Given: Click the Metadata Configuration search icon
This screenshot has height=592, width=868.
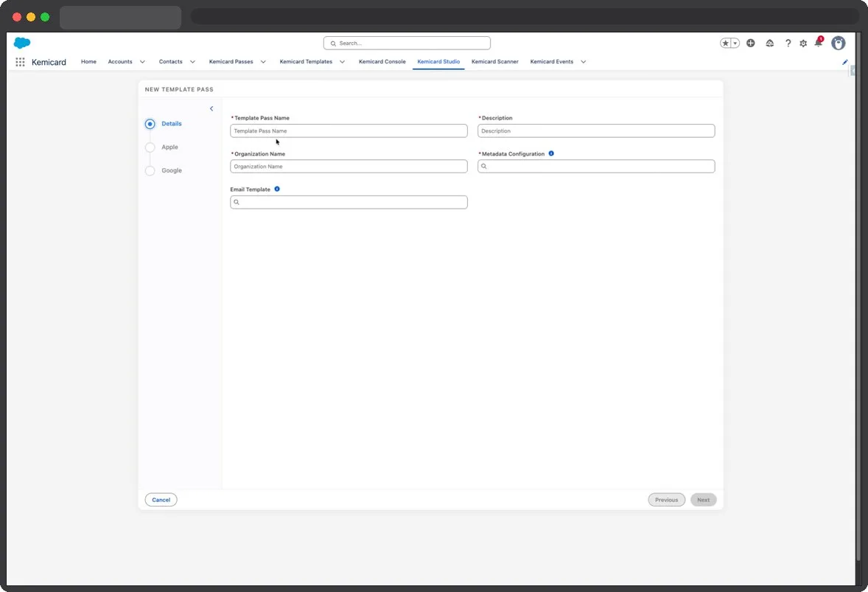Looking at the screenshot, I should 484,166.
